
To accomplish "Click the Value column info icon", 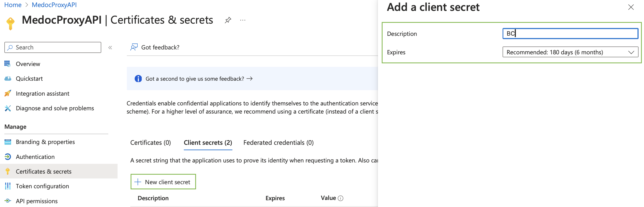I will (x=340, y=198).
